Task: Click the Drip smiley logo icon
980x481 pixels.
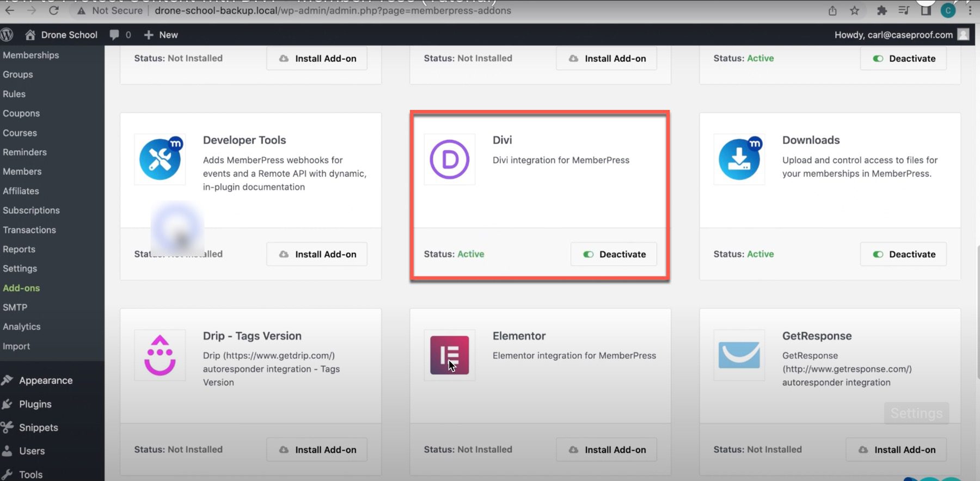Action: point(160,355)
